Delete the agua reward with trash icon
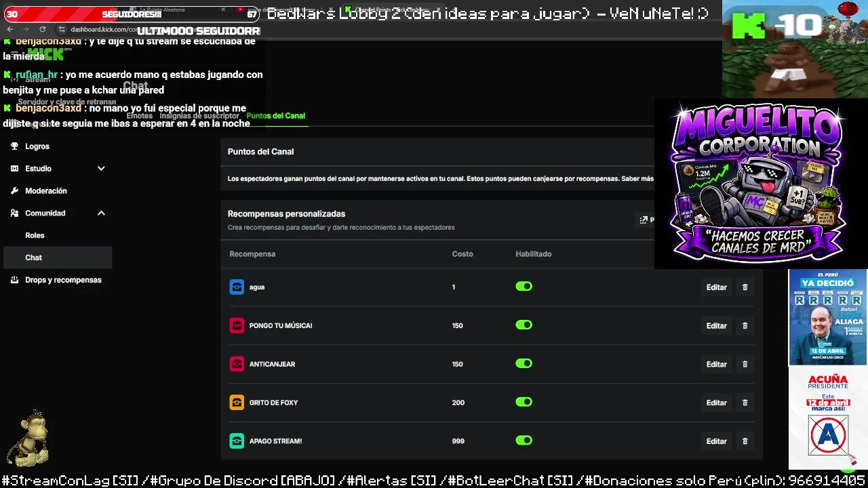 tap(745, 287)
